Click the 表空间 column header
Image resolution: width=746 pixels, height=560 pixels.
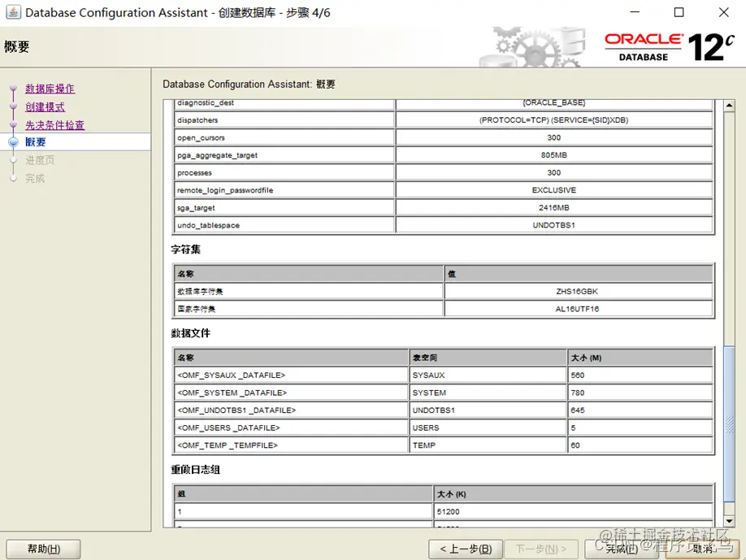click(488, 358)
